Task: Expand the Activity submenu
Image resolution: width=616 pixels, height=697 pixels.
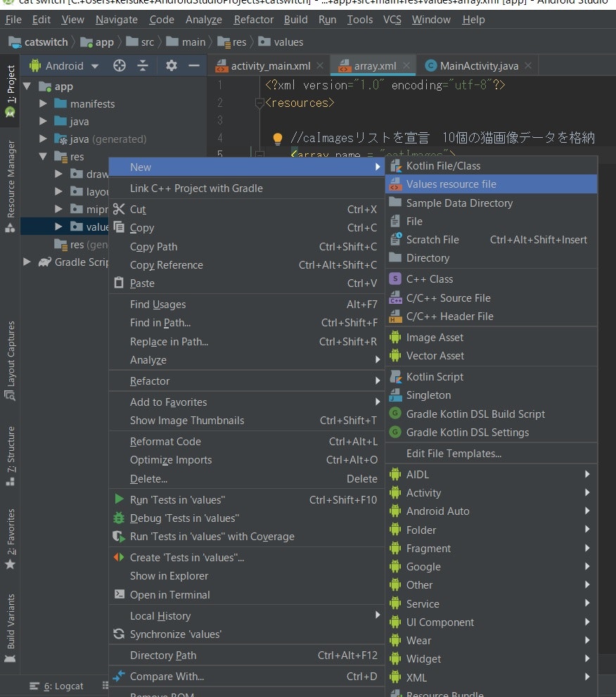Action: coord(491,492)
